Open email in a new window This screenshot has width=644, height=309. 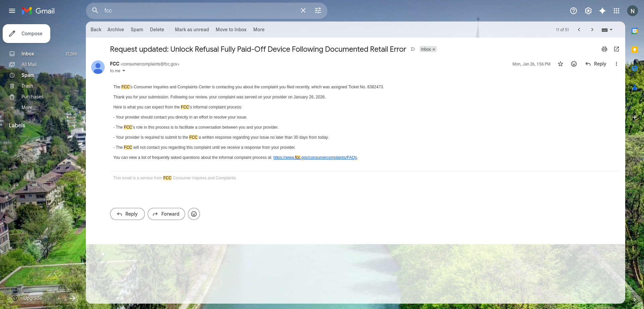coord(616,49)
